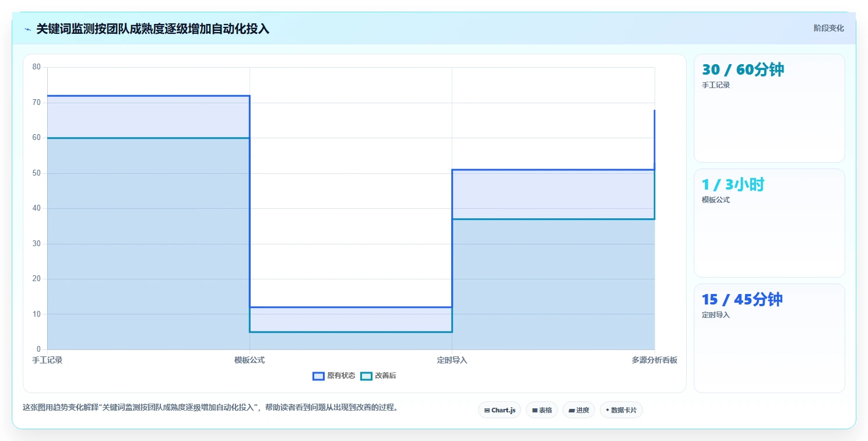Click the 20 y-axis tick label
This screenshot has height=441, width=868.
coord(36,279)
